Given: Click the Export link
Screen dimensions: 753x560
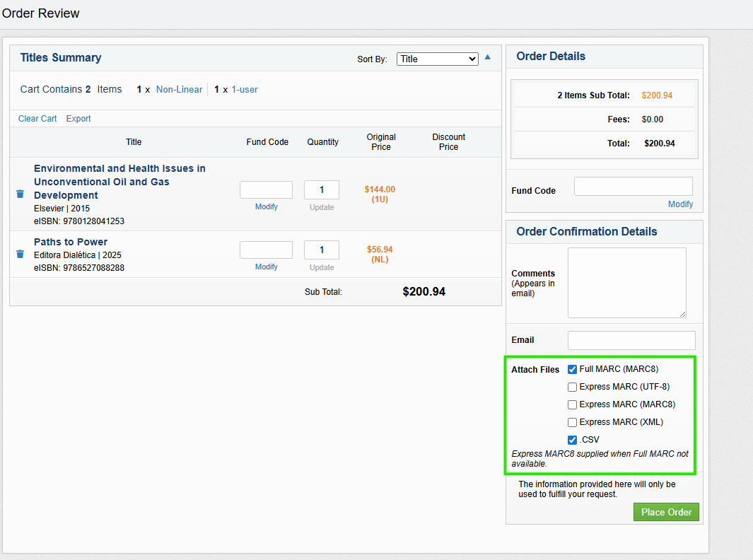Looking at the screenshot, I should 78,119.
